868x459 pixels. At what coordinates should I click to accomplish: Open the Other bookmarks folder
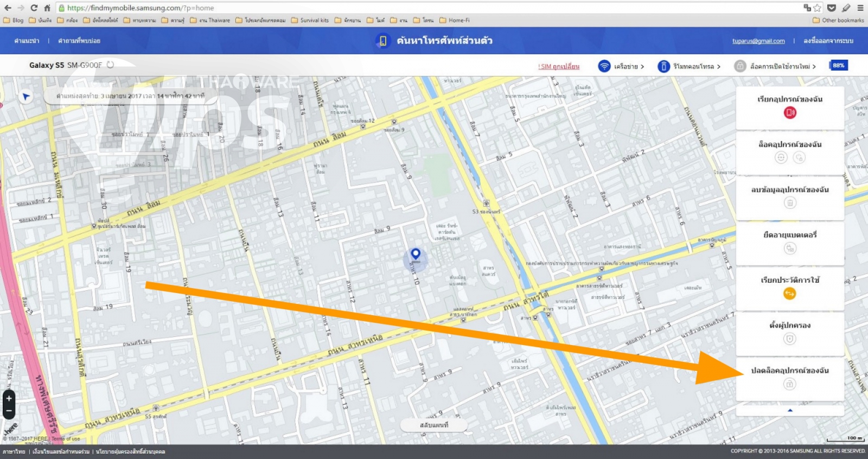pos(838,21)
